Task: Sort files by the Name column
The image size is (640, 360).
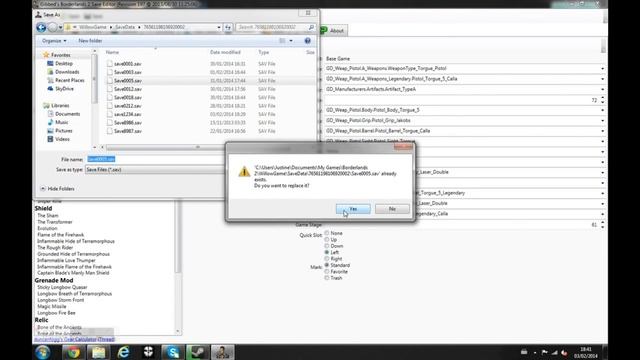Action: [112, 52]
